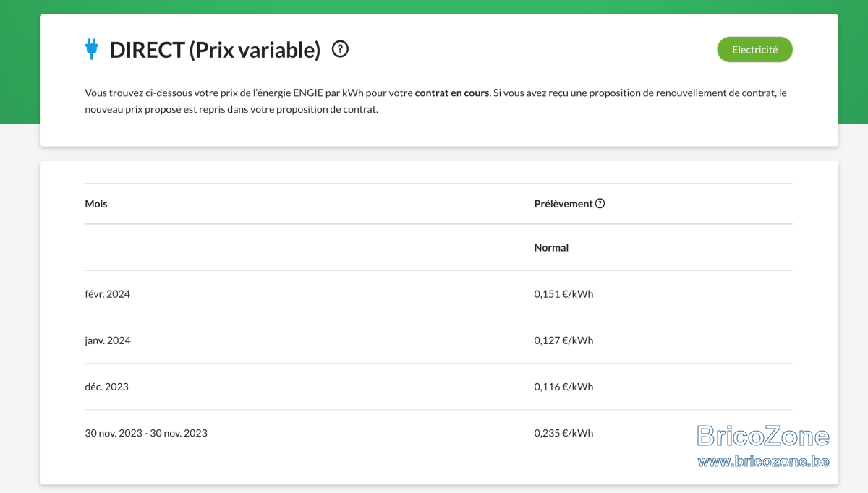Click the 0,116 €/kWh price value
This screenshot has height=493, width=868.
pos(563,387)
